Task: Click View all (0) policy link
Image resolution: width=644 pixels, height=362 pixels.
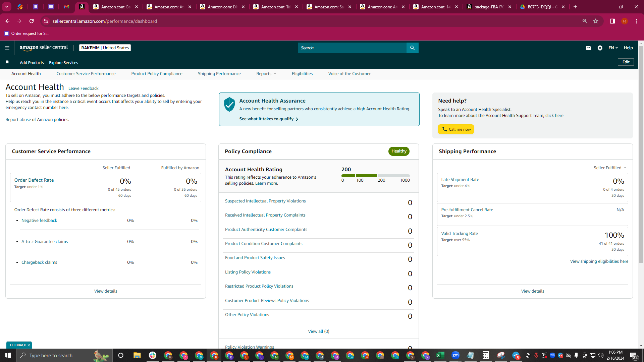Action: [x=319, y=331]
